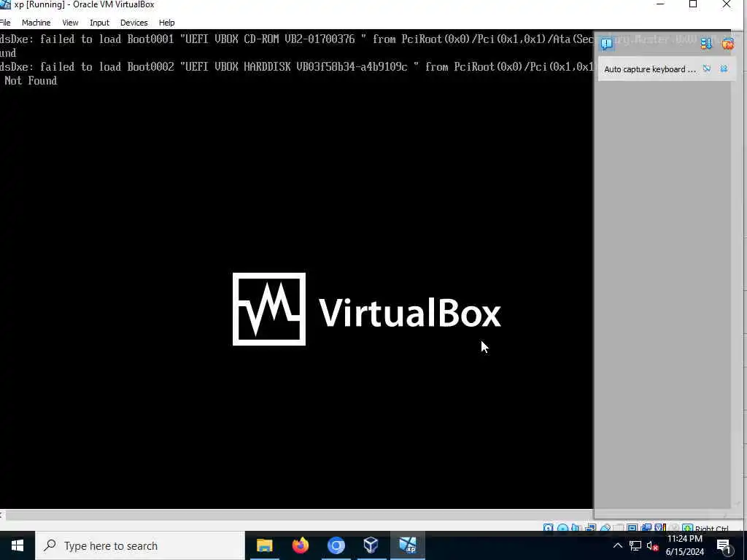Open the Input menu
747x560 pixels.
tap(99, 23)
